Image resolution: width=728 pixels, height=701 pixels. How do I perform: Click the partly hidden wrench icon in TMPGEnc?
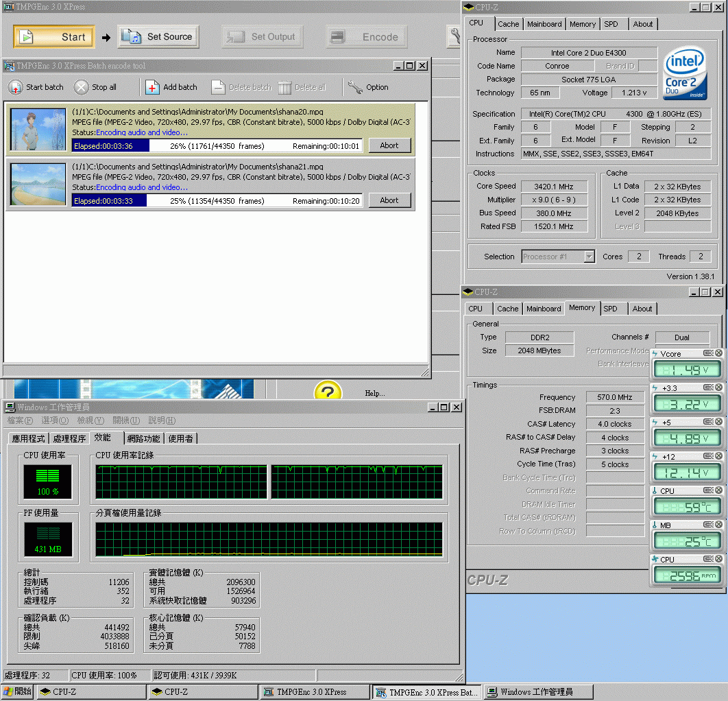tap(454, 36)
